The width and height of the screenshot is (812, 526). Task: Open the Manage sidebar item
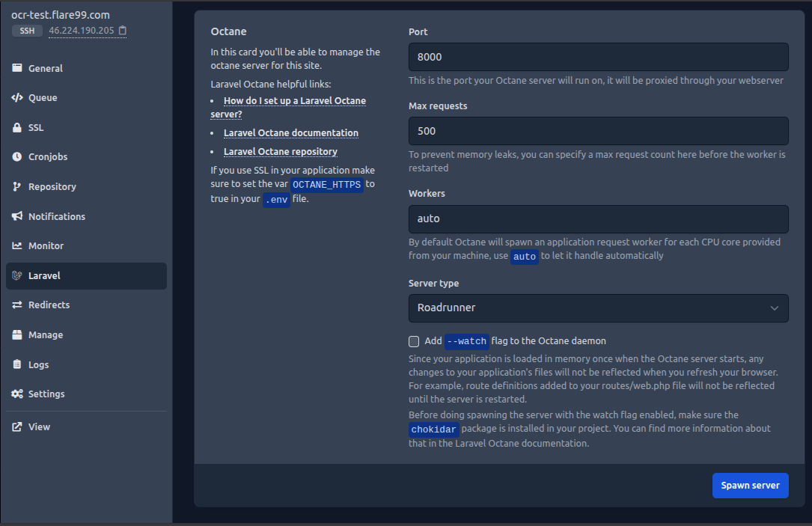coord(46,335)
